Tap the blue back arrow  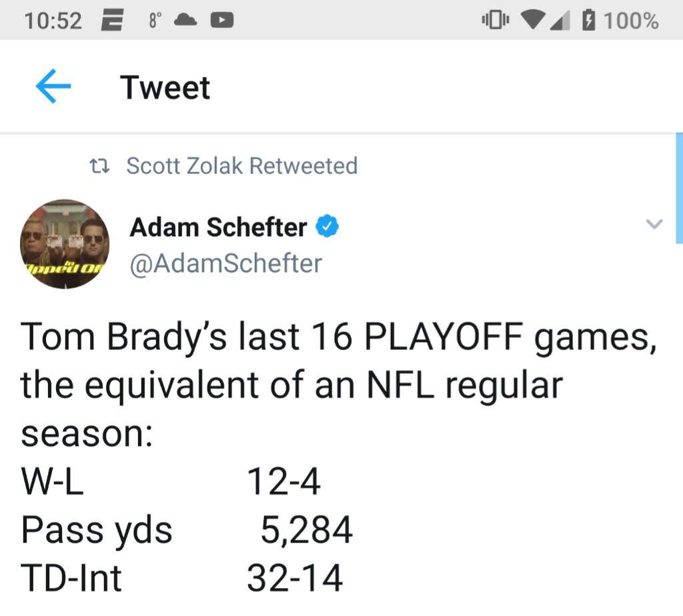coord(53,86)
